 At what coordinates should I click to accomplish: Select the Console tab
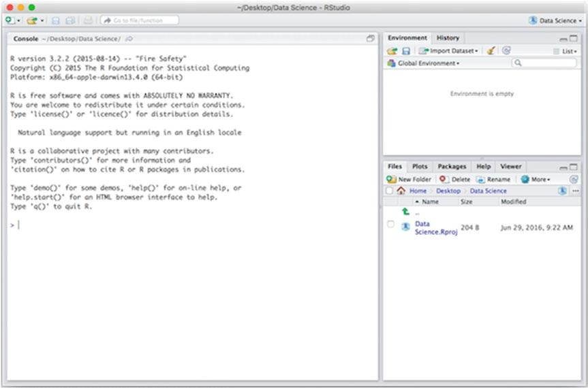click(x=25, y=39)
